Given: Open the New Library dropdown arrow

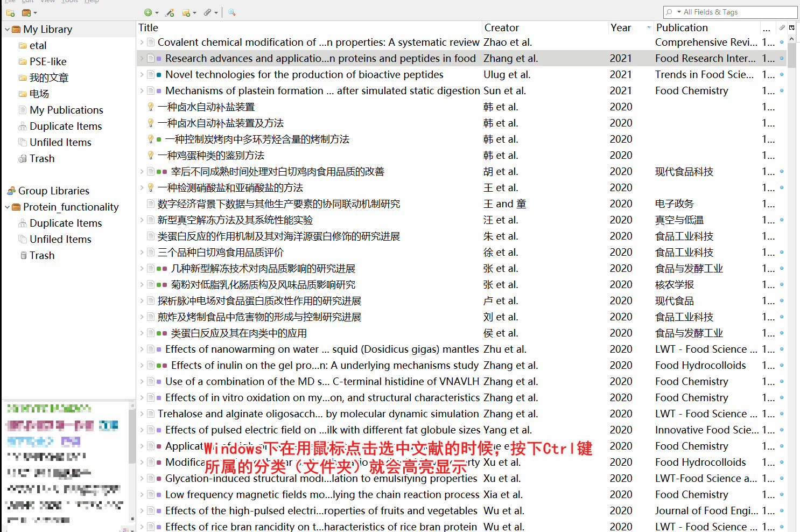Looking at the screenshot, I should [36, 13].
